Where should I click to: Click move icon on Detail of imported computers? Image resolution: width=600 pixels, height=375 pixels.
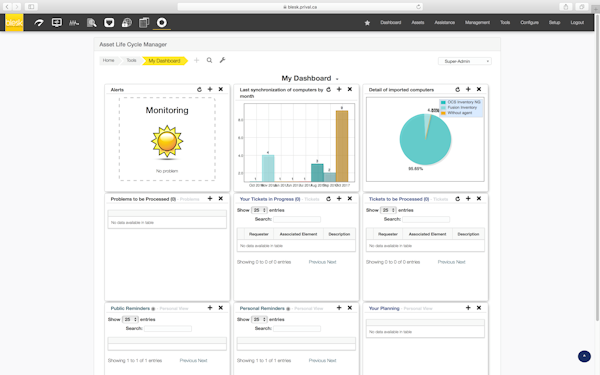pyautogui.click(x=468, y=89)
